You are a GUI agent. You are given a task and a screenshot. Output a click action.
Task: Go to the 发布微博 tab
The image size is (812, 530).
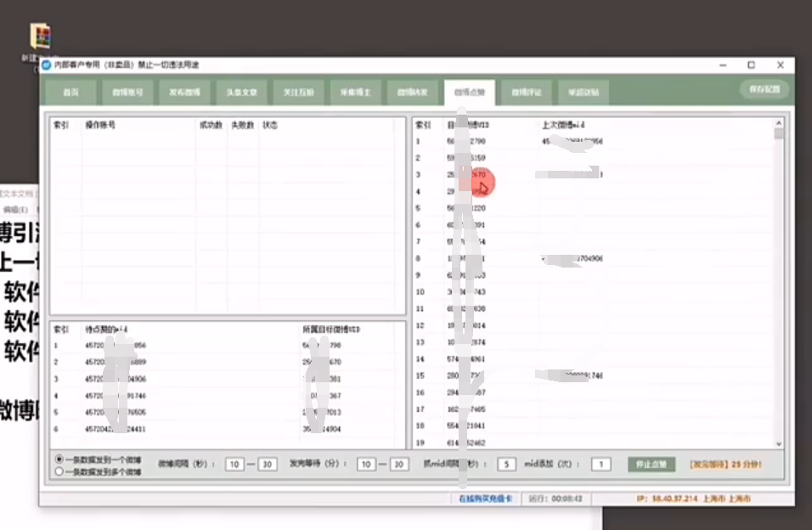point(185,93)
